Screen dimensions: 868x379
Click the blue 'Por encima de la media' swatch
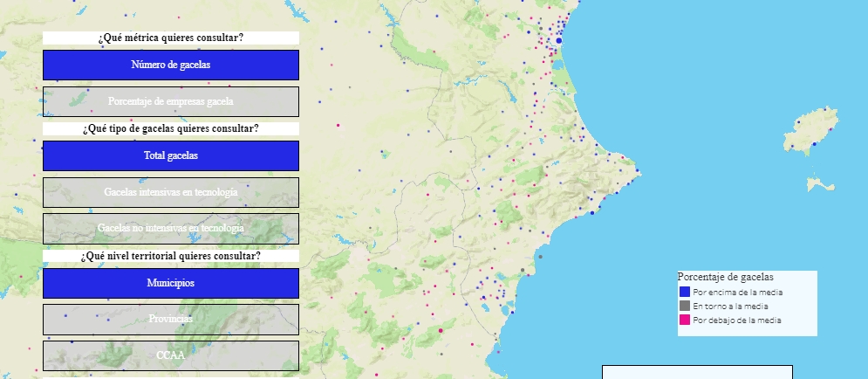pos(685,292)
